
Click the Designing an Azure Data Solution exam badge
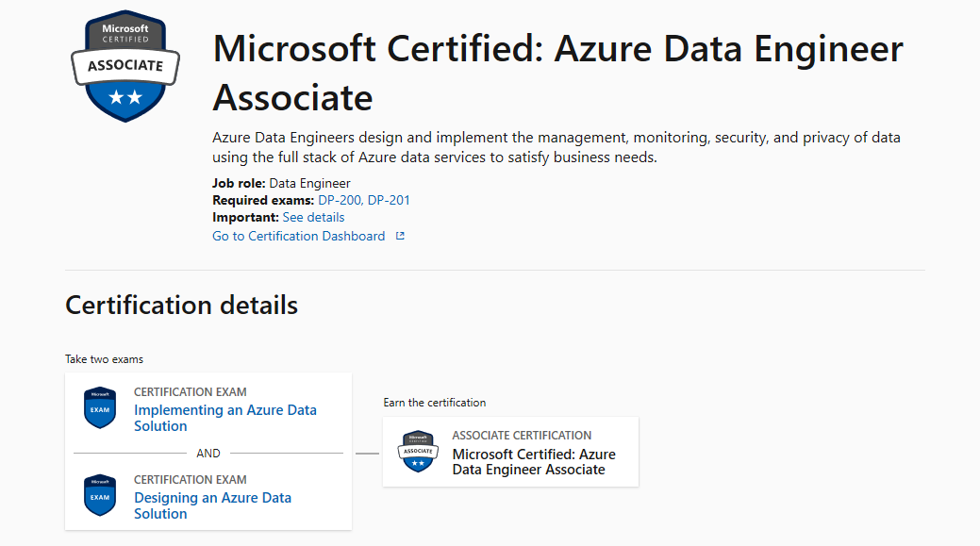point(100,495)
